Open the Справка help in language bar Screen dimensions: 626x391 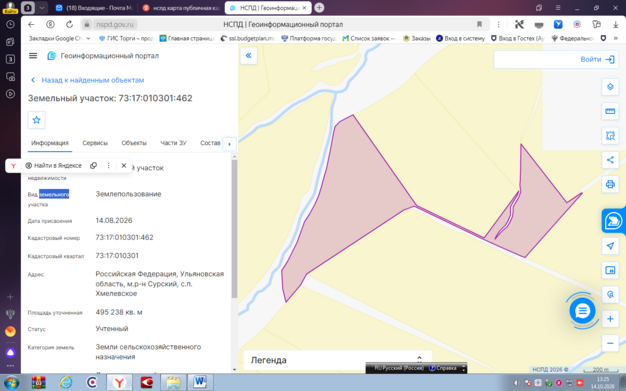tap(443, 368)
